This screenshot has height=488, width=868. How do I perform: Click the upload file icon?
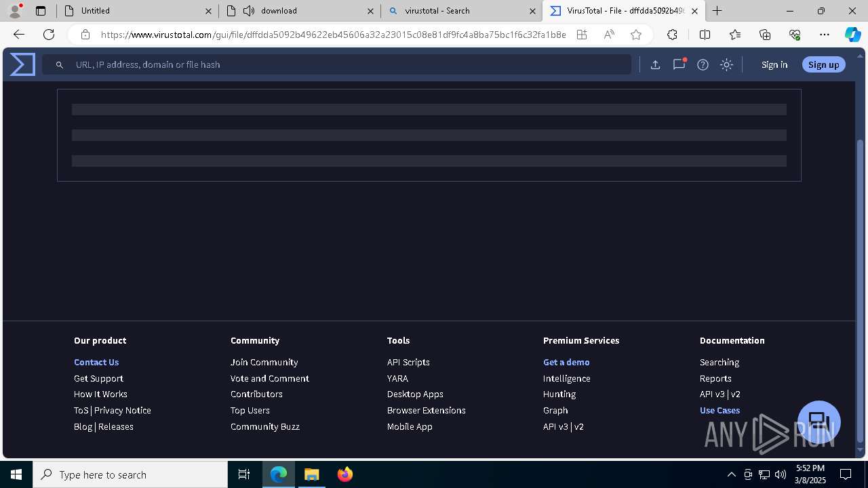point(655,64)
